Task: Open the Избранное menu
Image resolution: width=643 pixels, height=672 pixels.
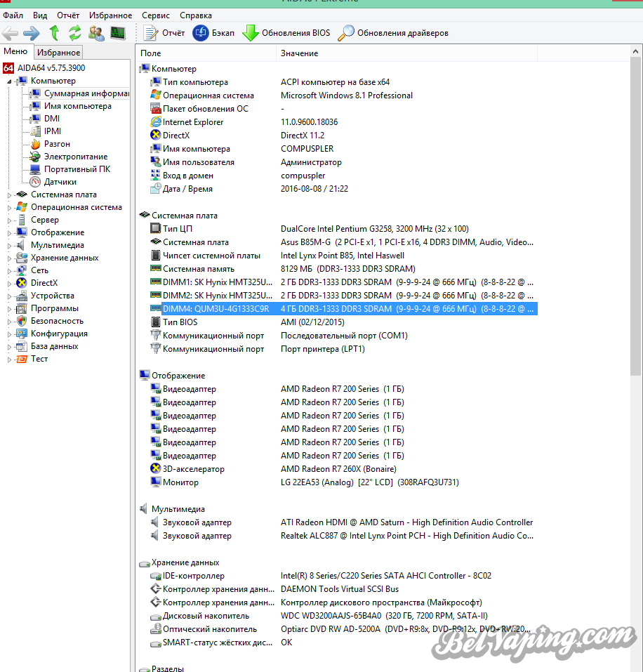Action: [110, 15]
